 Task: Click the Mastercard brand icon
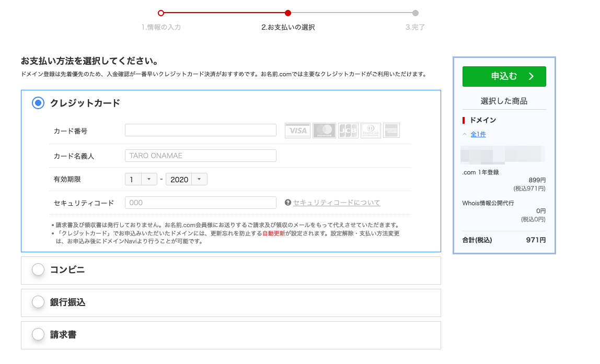coord(325,130)
